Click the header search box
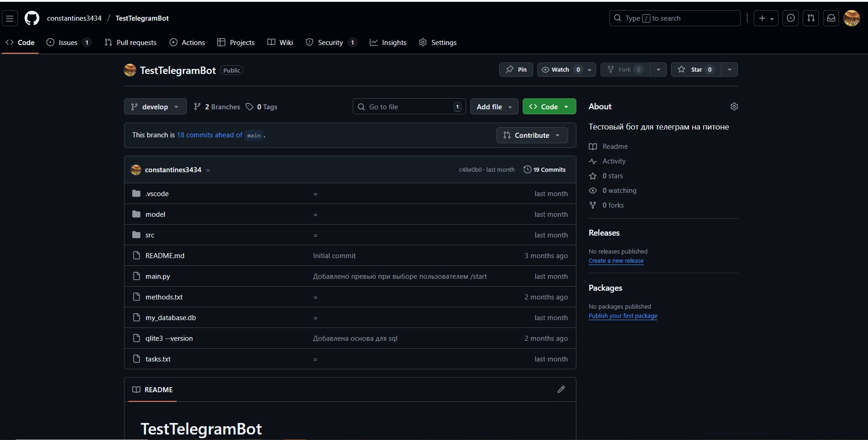This screenshot has height=440, width=868. 675,18
